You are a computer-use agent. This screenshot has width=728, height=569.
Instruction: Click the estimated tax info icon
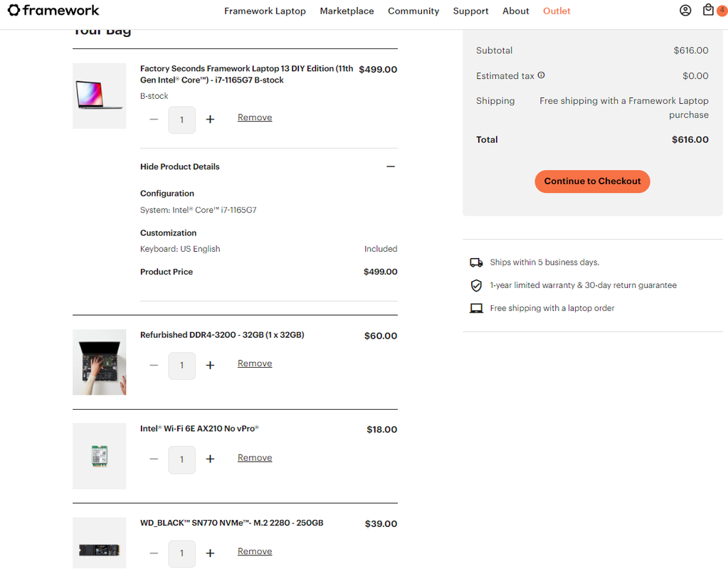(x=542, y=75)
